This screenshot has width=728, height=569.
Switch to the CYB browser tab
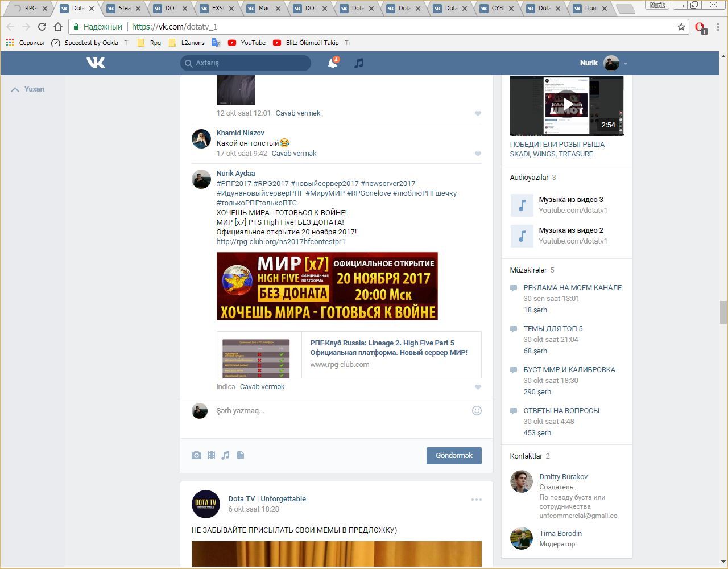tap(497, 8)
